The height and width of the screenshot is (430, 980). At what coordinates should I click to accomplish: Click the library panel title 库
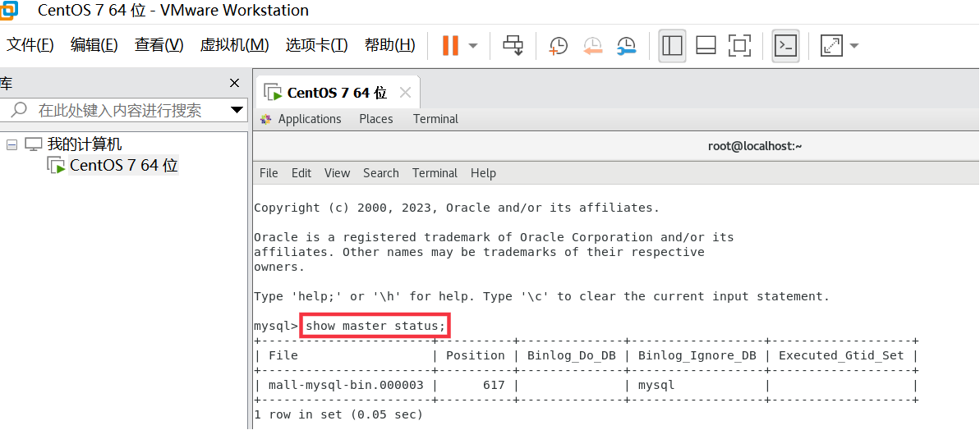[x=6, y=83]
